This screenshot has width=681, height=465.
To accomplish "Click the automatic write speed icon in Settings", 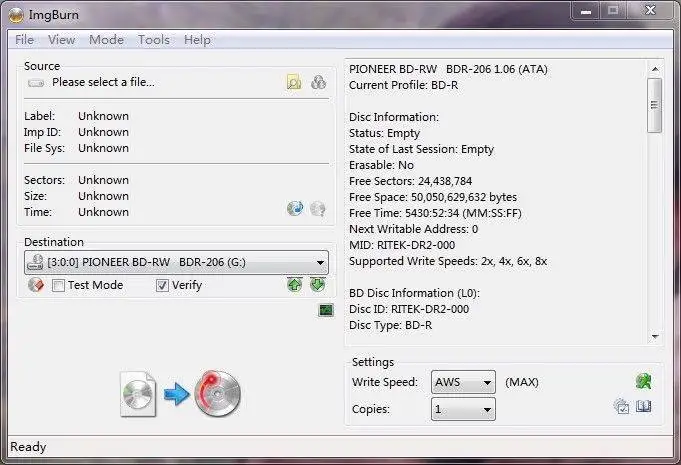I will pyautogui.click(x=643, y=381).
